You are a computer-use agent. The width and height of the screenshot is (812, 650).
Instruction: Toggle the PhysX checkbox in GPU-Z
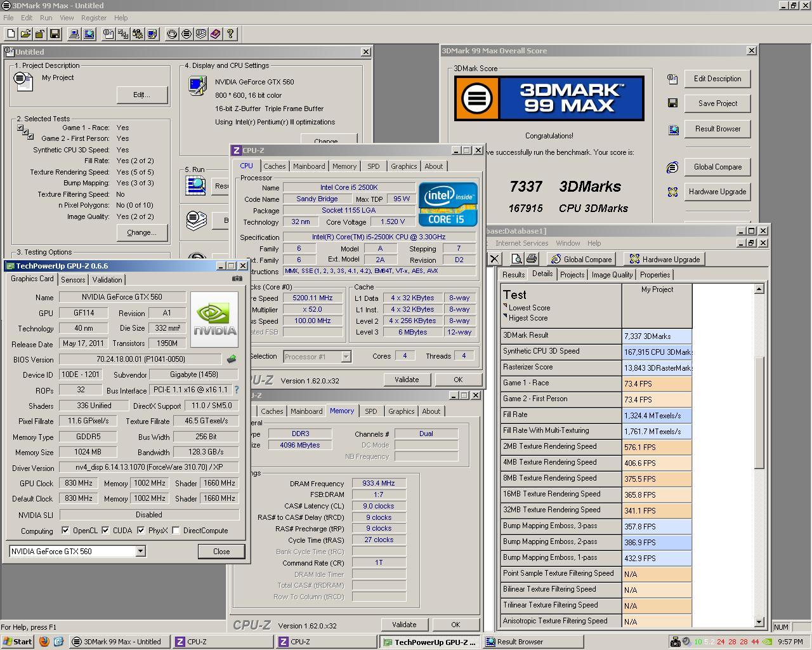(x=141, y=530)
